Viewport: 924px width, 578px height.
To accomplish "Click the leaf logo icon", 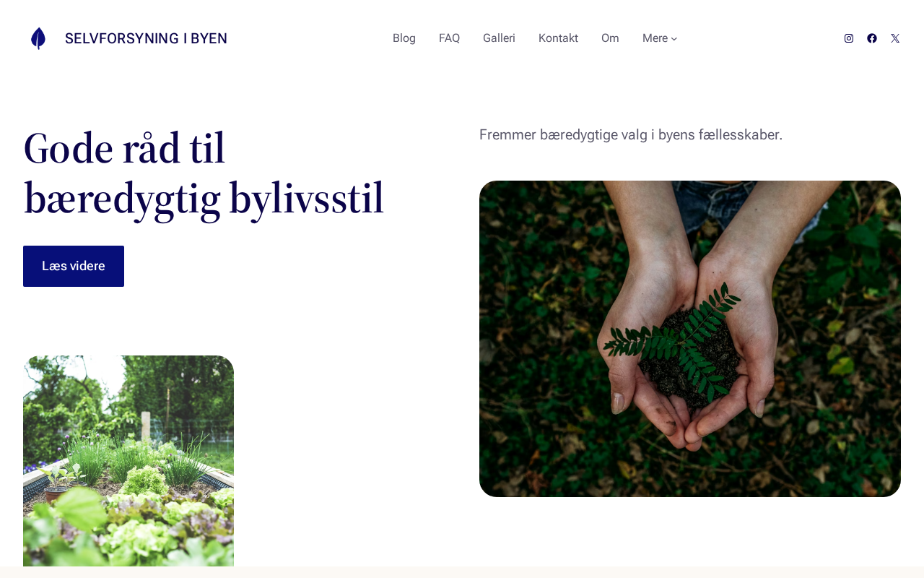I will tap(38, 38).
